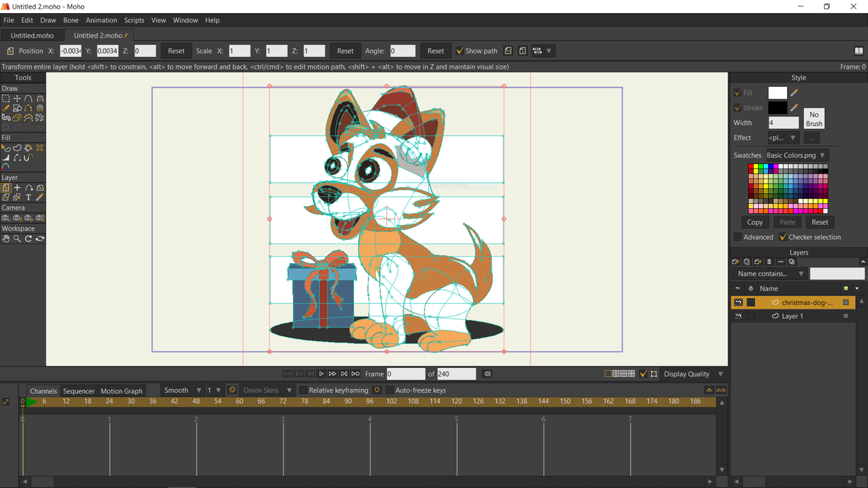The width and height of the screenshot is (868, 488).
Task: Click the Duplicate Layer icon
Action: click(746, 262)
